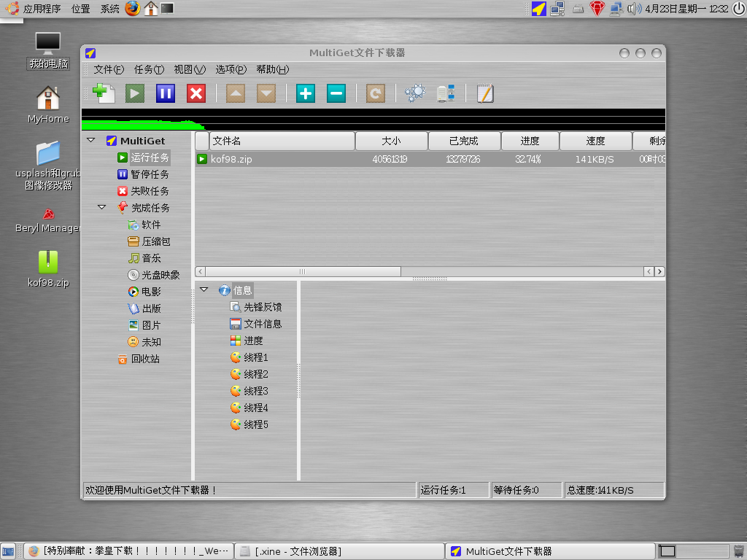This screenshot has width=747, height=560.
Task: Select 线程5 in the info tree
Action: tap(256, 424)
